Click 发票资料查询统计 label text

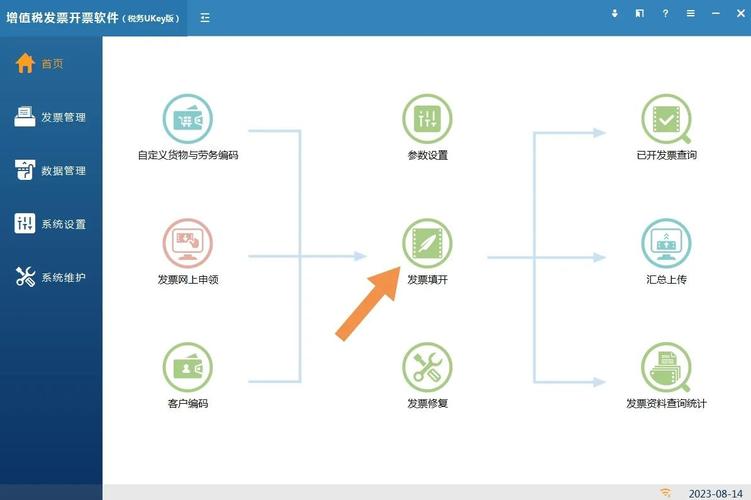click(x=666, y=404)
